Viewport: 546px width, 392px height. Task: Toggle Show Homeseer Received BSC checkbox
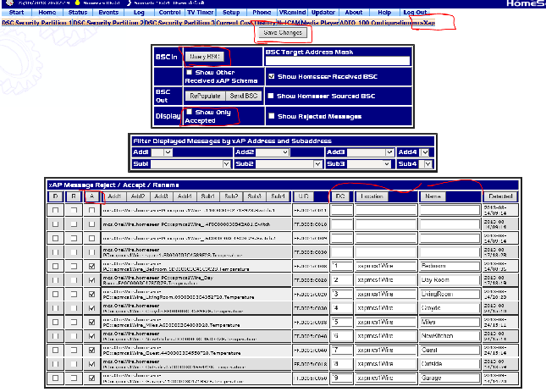(x=271, y=76)
